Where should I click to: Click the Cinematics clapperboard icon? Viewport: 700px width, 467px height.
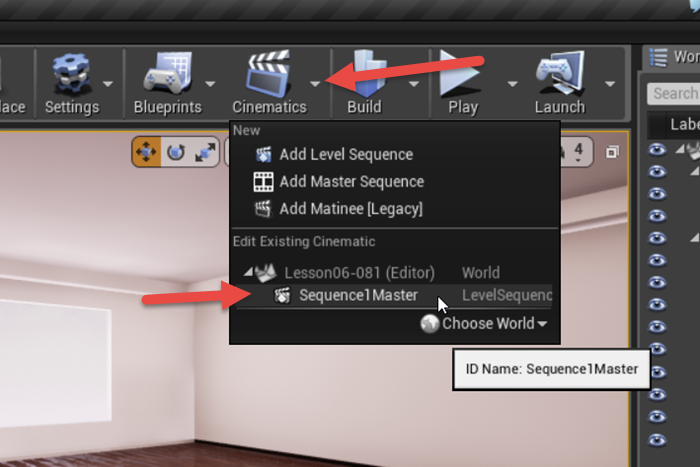(x=269, y=74)
